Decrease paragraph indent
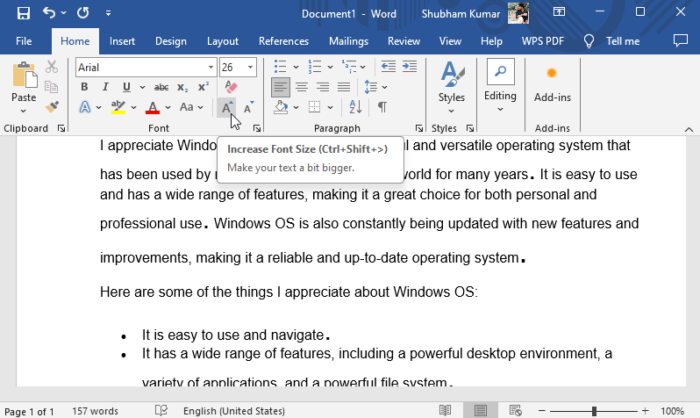700x418 pixels. tap(388, 67)
